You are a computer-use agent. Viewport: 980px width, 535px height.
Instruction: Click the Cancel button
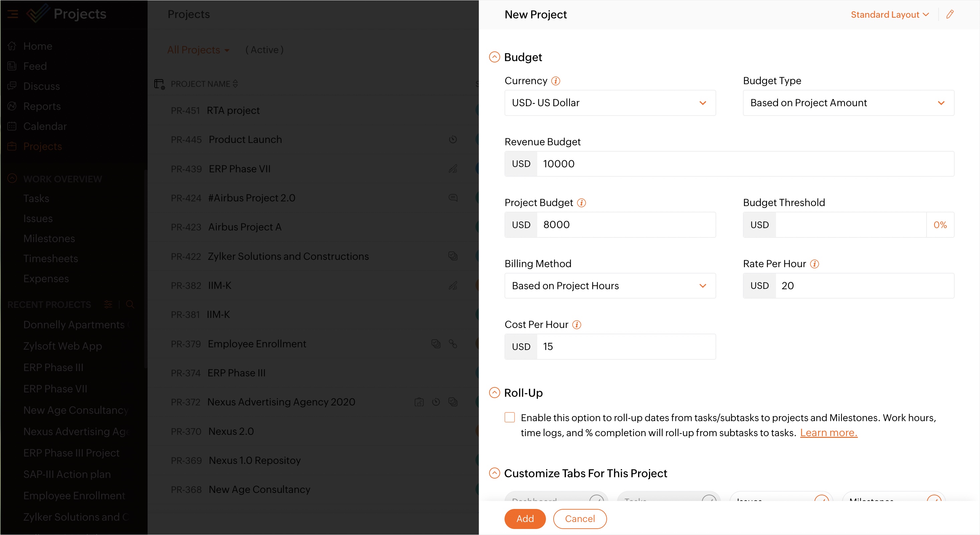tap(579, 518)
